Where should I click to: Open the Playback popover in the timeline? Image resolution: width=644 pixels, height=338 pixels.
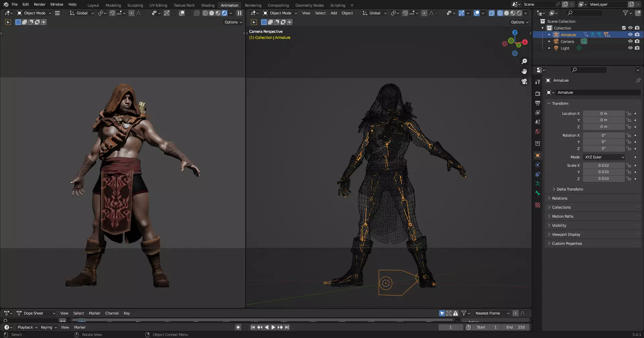[x=28, y=327]
